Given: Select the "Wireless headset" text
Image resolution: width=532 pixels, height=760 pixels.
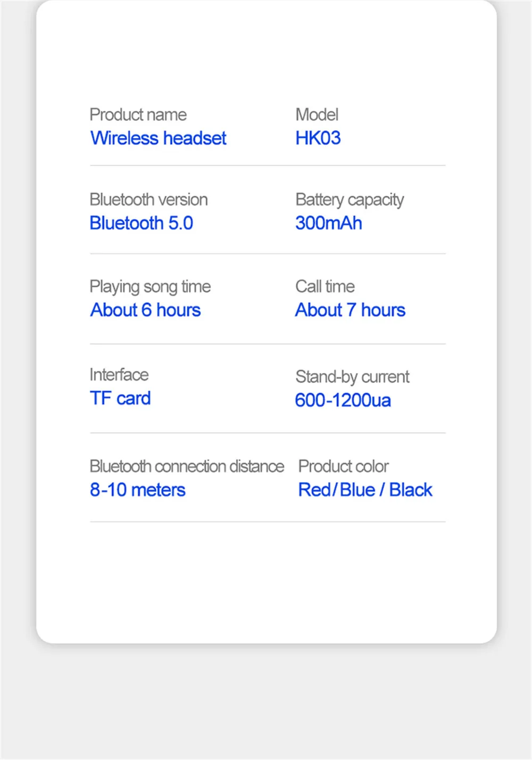Looking at the screenshot, I should coord(159,138).
